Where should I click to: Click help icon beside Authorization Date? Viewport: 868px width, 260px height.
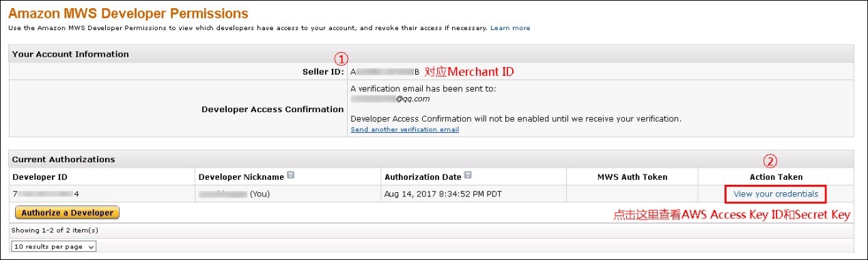(x=468, y=176)
